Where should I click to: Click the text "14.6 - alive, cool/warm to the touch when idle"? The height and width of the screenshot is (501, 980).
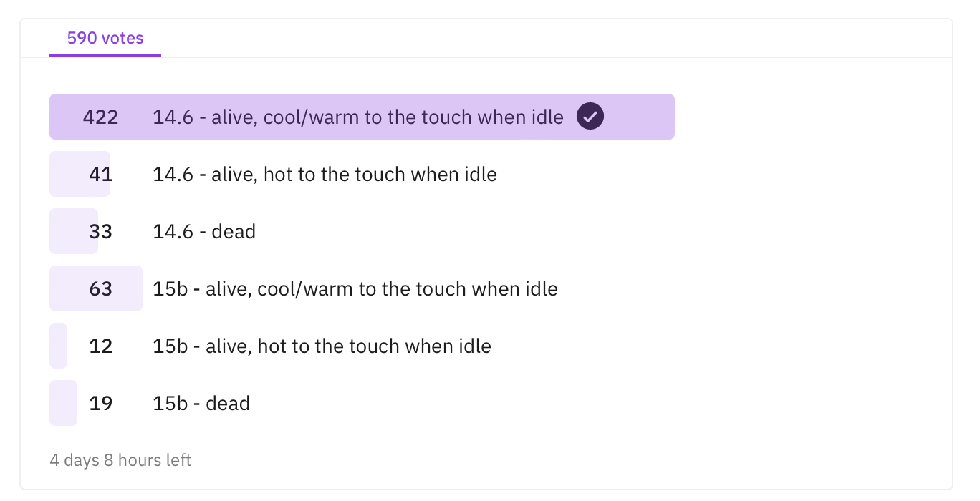coord(358,117)
